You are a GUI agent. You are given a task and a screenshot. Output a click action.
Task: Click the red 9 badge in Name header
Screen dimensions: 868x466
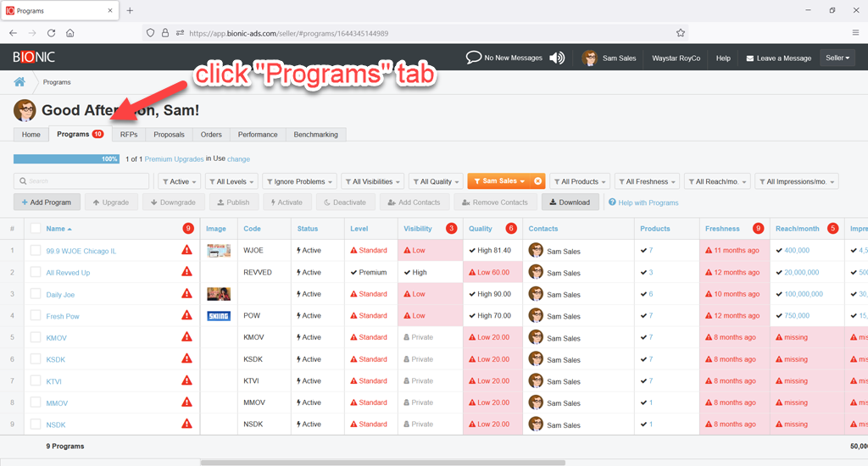188,229
